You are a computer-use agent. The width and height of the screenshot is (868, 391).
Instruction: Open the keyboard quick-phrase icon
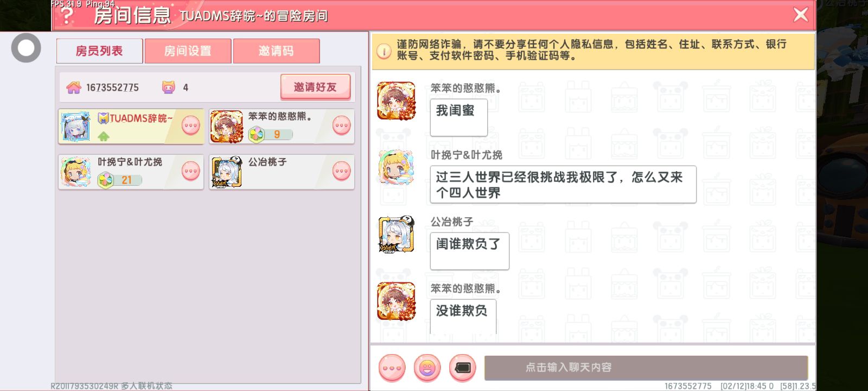(x=462, y=368)
